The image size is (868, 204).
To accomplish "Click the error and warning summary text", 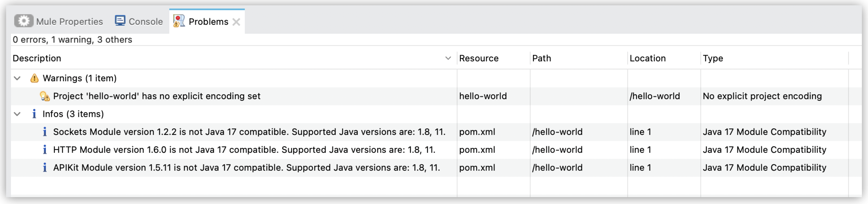I will [72, 39].
